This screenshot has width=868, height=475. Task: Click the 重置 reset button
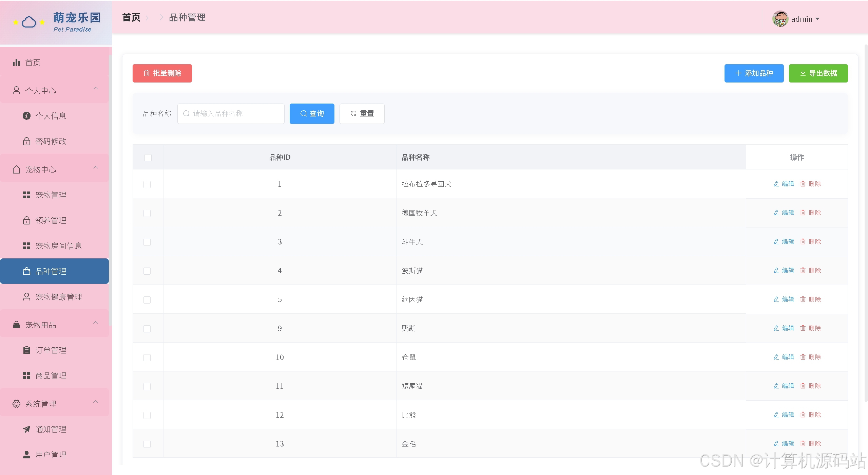tap(362, 113)
